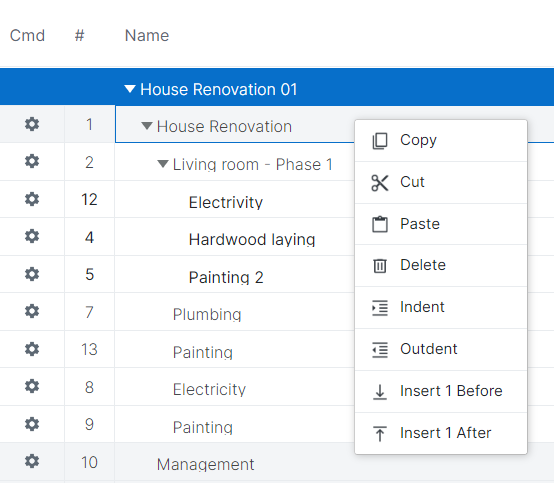Choose Insert 1 After from menu

pyautogui.click(x=441, y=433)
